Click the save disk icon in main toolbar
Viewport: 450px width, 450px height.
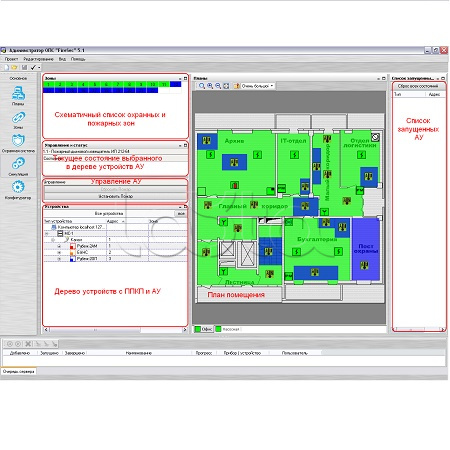(24, 67)
